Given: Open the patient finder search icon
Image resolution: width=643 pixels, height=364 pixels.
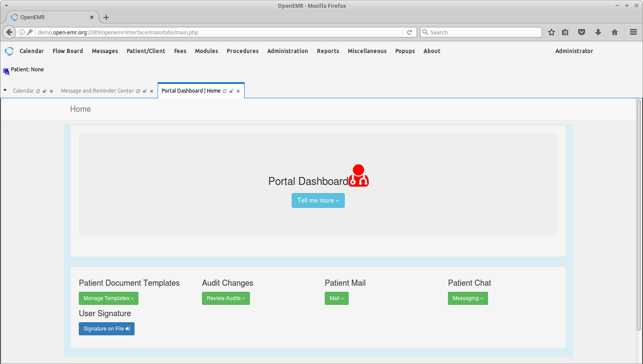Looking at the screenshot, I should [6, 71].
